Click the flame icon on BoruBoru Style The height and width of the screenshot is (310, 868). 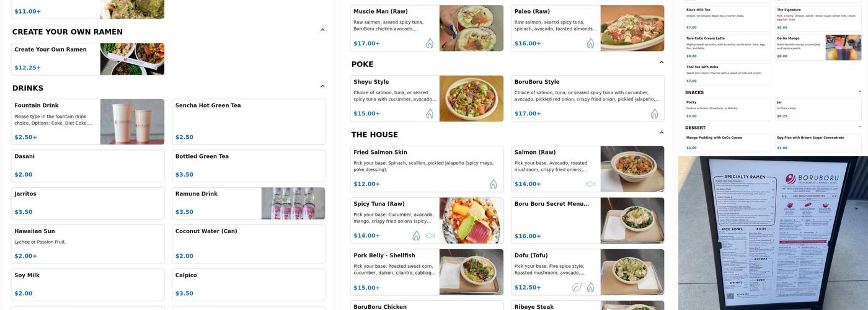(x=654, y=113)
